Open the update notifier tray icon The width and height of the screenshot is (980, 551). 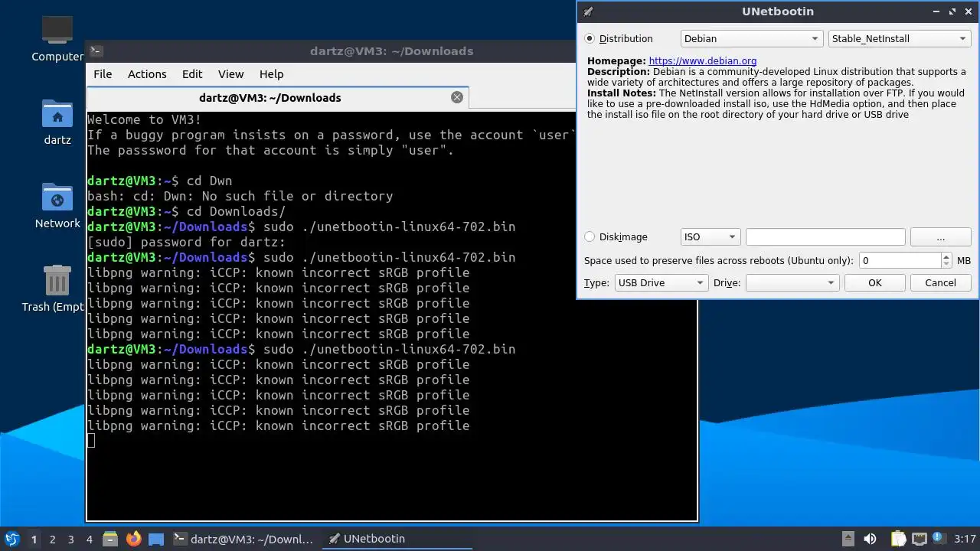point(938,539)
